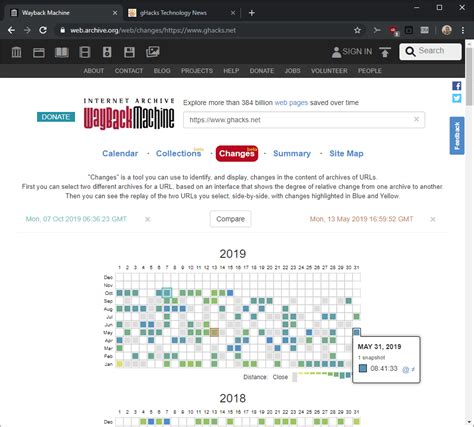Screen dimensions: 474x427
Task: Open the BLOG menu item
Action: point(162,71)
